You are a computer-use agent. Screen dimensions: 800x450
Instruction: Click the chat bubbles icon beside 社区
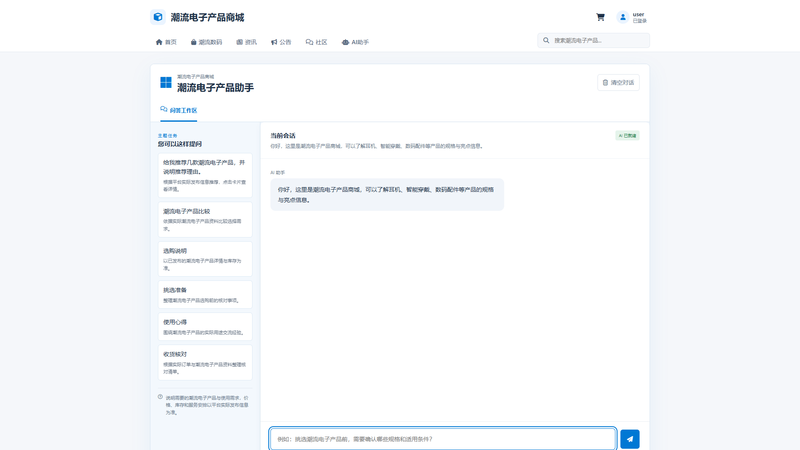[x=309, y=42]
